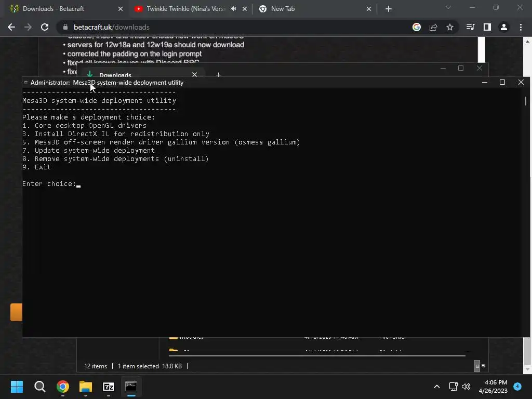Click the File Explorer horizontal scrollbar

[x=317, y=356]
